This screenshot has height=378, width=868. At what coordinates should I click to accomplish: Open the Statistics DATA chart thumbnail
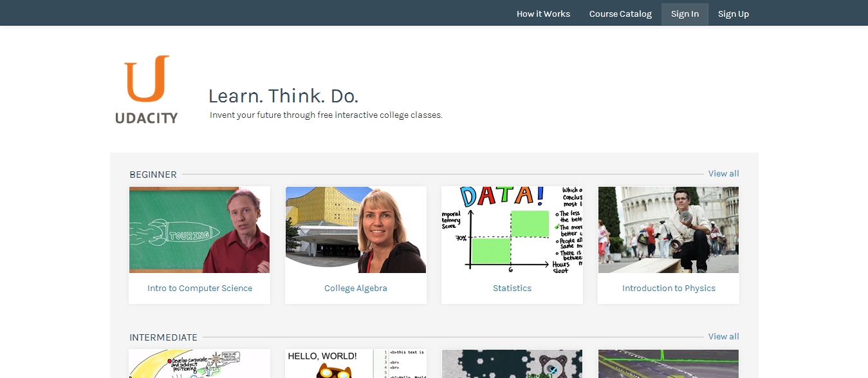click(512, 230)
